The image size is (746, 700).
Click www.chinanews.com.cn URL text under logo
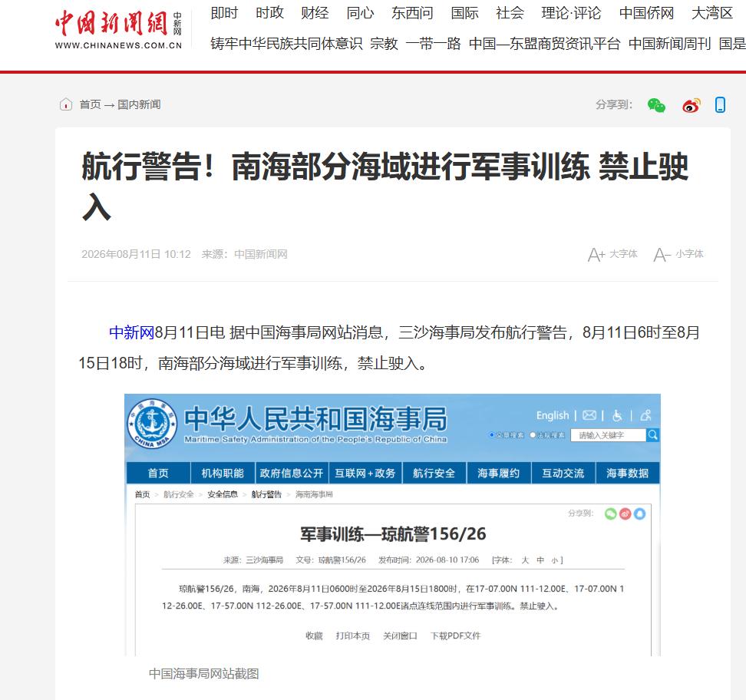coord(118,46)
